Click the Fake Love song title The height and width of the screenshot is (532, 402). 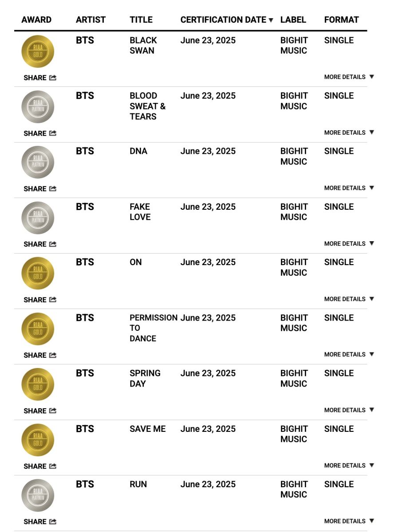pos(140,212)
